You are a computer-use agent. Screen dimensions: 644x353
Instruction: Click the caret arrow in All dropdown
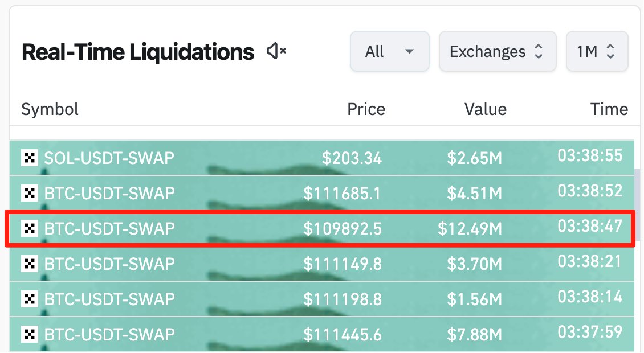click(x=409, y=51)
